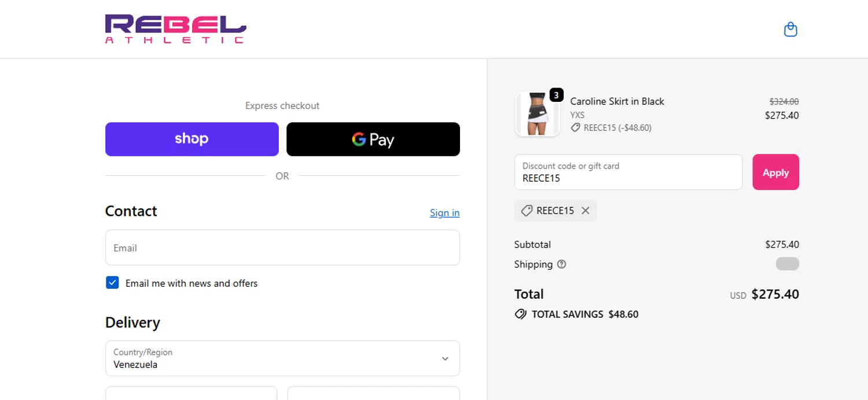This screenshot has height=400, width=868.
Task: Uncheck Email me with news and offers
Action: click(x=112, y=282)
